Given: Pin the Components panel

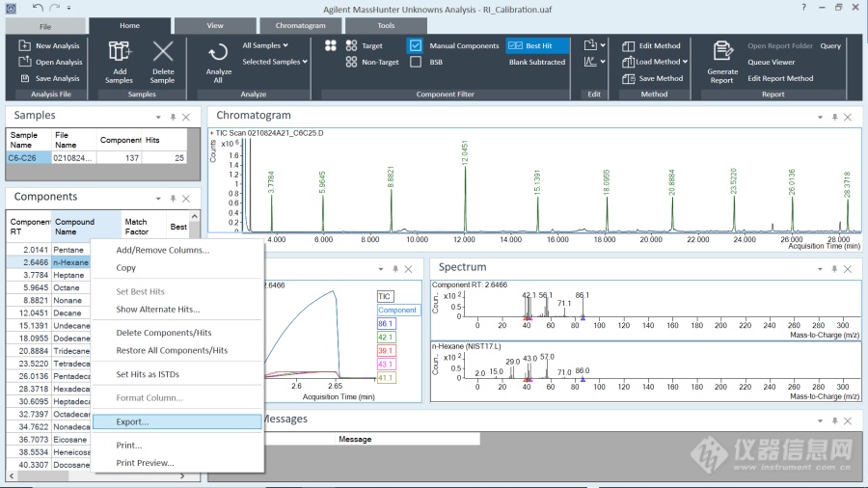Looking at the screenshot, I should tap(173, 198).
